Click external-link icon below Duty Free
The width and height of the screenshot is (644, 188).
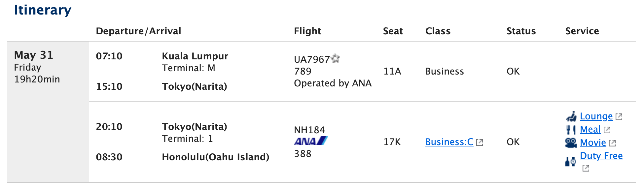(x=586, y=168)
